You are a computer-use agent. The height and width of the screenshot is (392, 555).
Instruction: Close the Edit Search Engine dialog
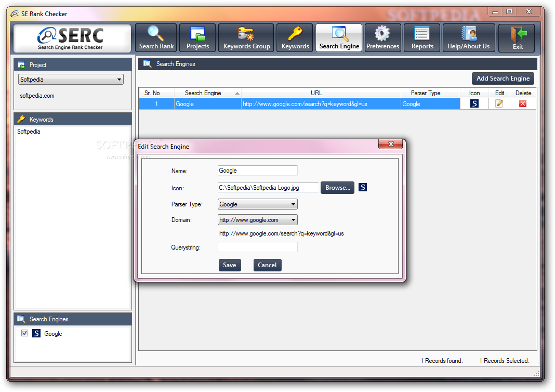click(390, 144)
